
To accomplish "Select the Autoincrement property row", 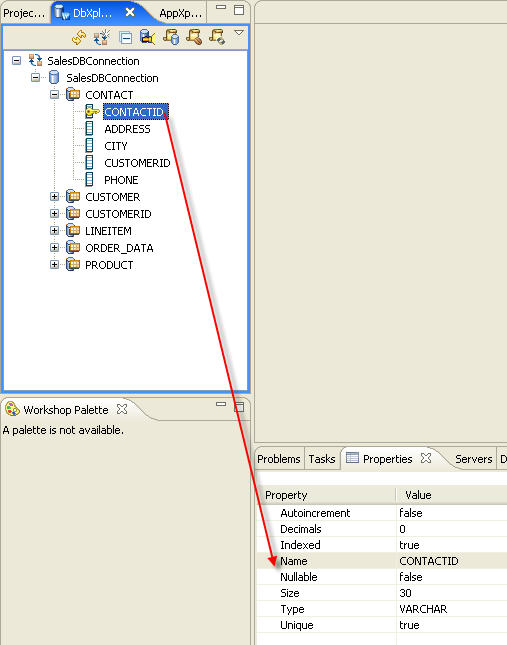I will [382, 513].
